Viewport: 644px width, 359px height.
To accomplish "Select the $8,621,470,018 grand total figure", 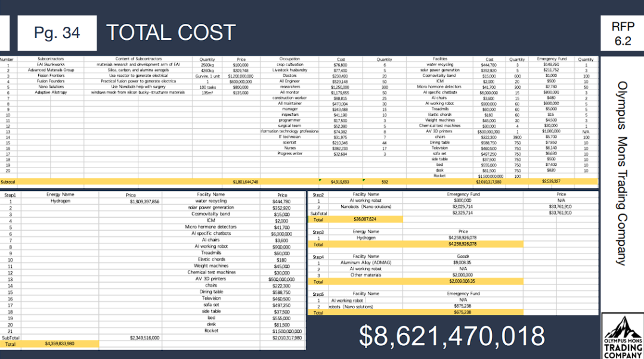I will [x=453, y=336].
